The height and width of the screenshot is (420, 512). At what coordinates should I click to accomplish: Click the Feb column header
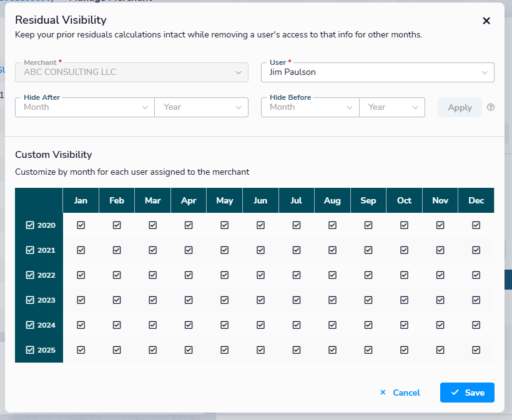pyautogui.click(x=117, y=200)
